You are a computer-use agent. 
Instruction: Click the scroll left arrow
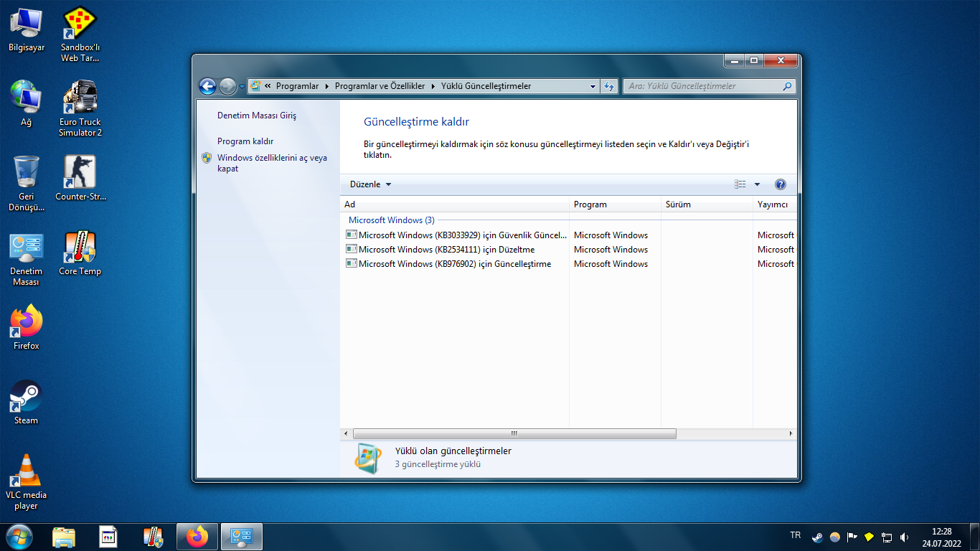(x=346, y=434)
